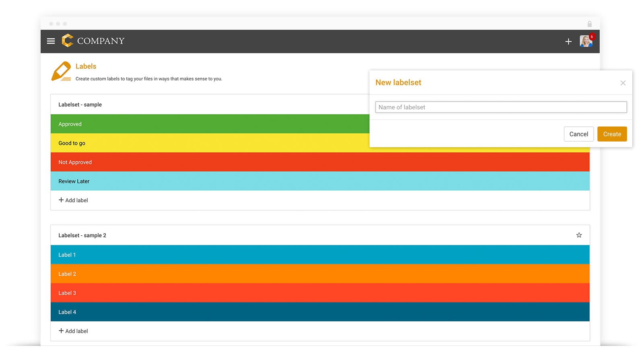Click the Company logo icon
Screen dimensions: 644x362
(x=68, y=41)
